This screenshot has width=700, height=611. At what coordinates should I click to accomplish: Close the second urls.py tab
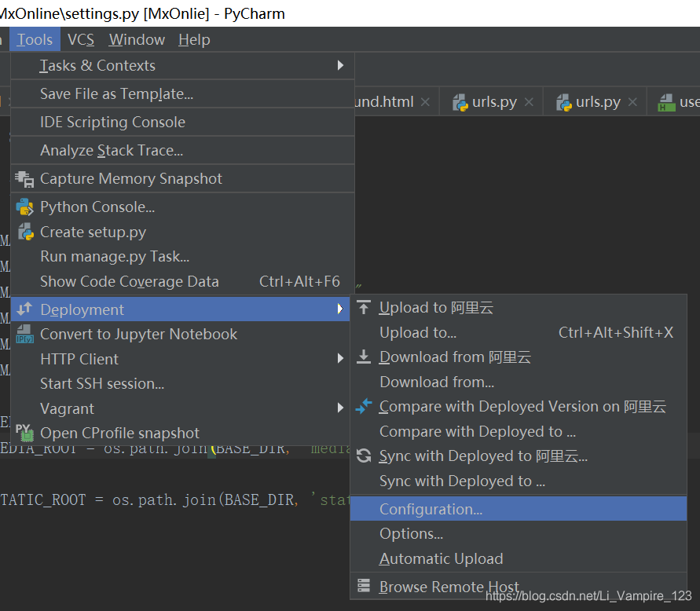click(x=632, y=102)
